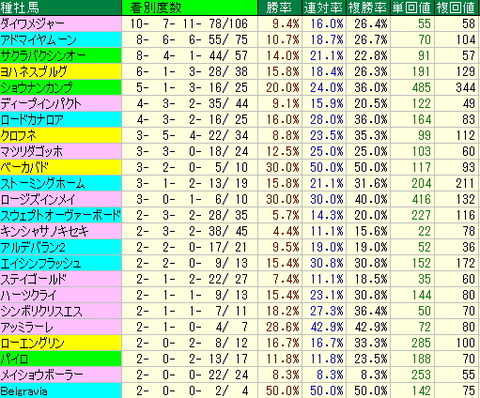Click ディープインパクト record 4-3-2-35/44
The image size is (480, 398).
pos(192,104)
